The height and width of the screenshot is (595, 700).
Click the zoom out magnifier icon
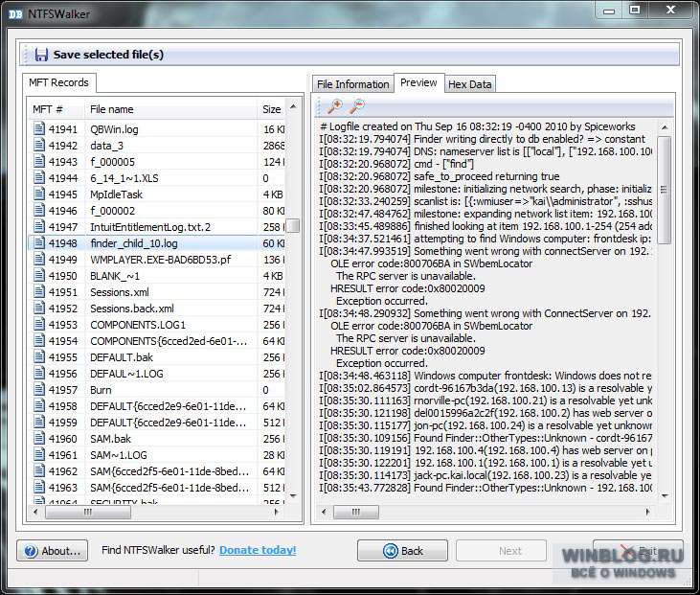pyautogui.click(x=357, y=106)
